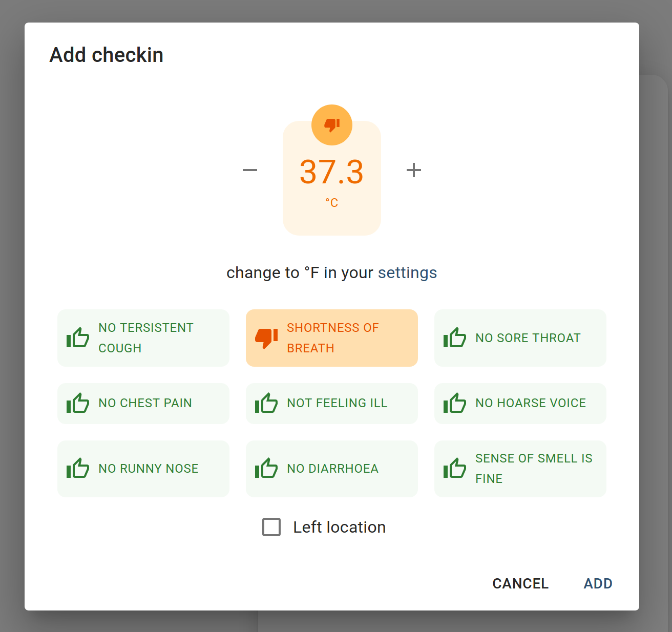Image resolution: width=672 pixels, height=632 pixels.
Task: Click thumbs-up icon beside No Persistent Cough
Action: [x=78, y=338]
